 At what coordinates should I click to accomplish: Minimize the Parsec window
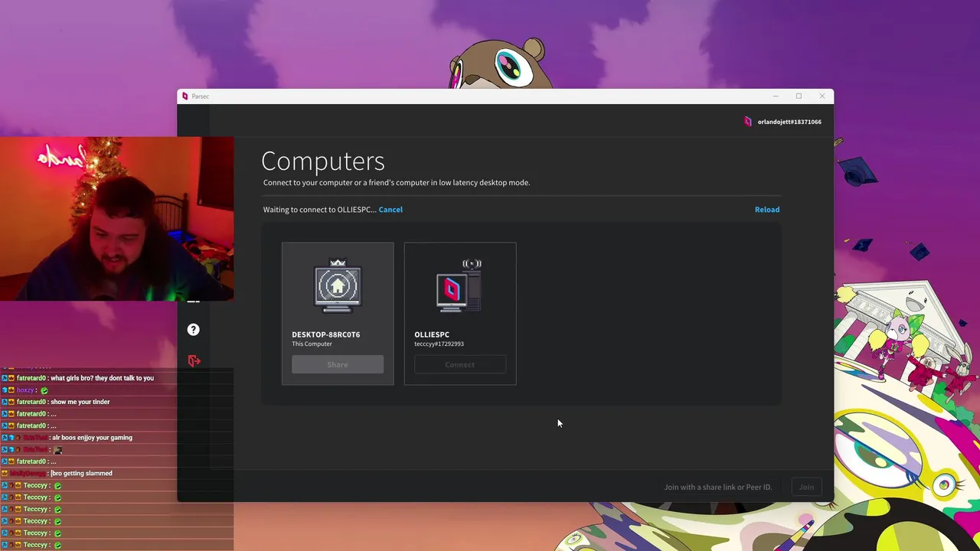[776, 96]
